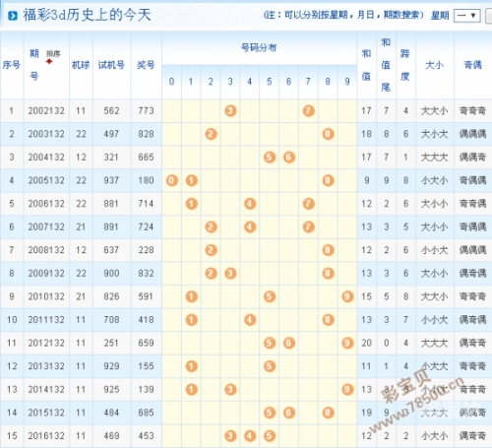
Task: Select period 2008132 cell
Action: pos(46,250)
